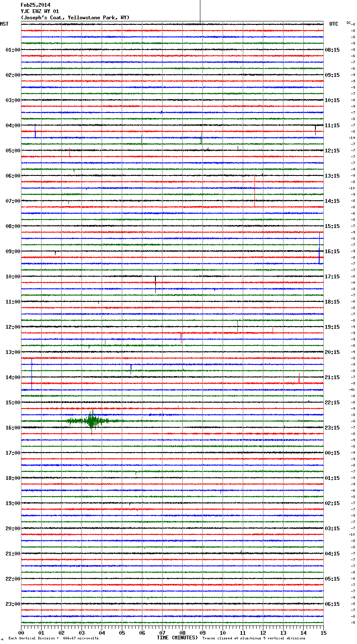Select the 02:00 MST row label

coord(13,75)
